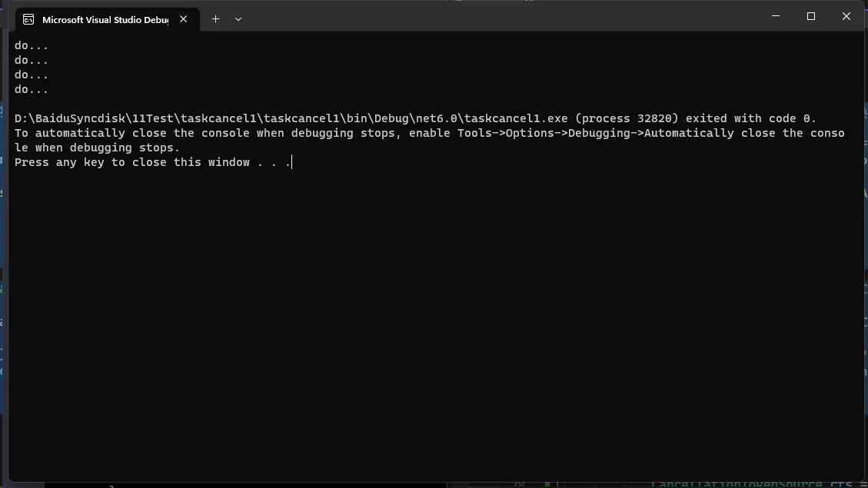This screenshot has height=488, width=868.
Task: Click empty title bar area beside tabs
Action: click(x=498, y=18)
